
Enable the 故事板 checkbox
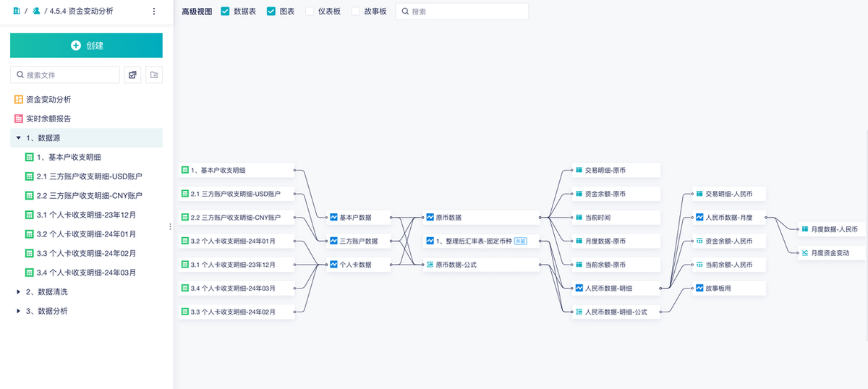(356, 12)
